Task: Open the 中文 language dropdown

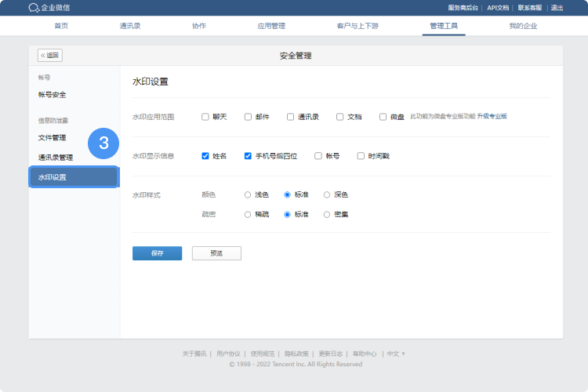Action: [396, 354]
